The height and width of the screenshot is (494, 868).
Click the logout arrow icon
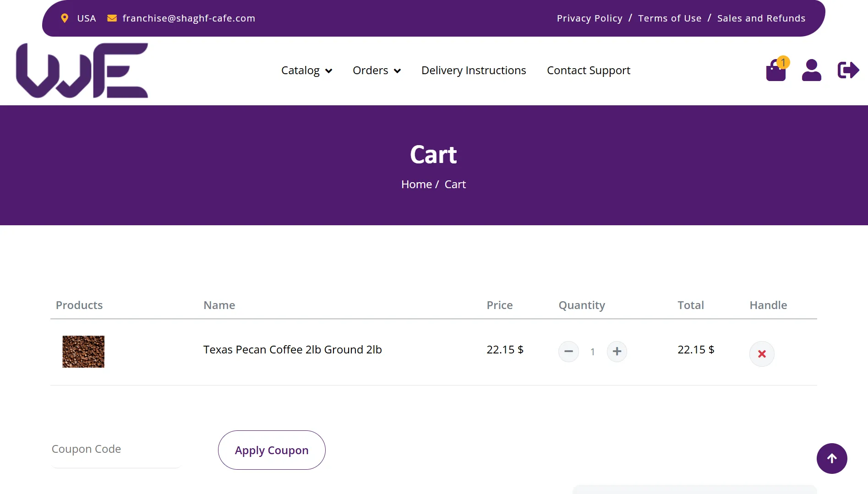click(848, 71)
